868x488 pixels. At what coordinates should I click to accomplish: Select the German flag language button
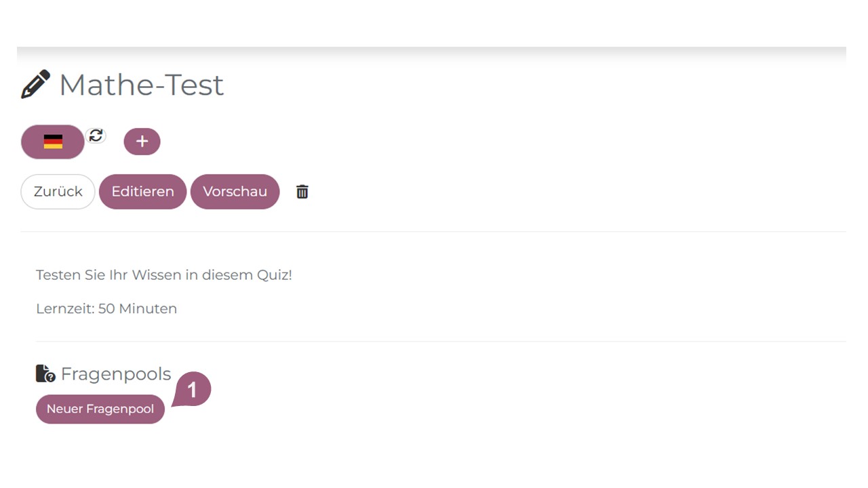pos(53,142)
